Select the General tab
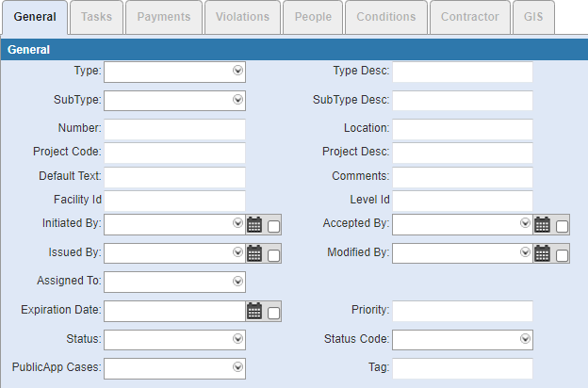 pyautogui.click(x=35, y=17)
